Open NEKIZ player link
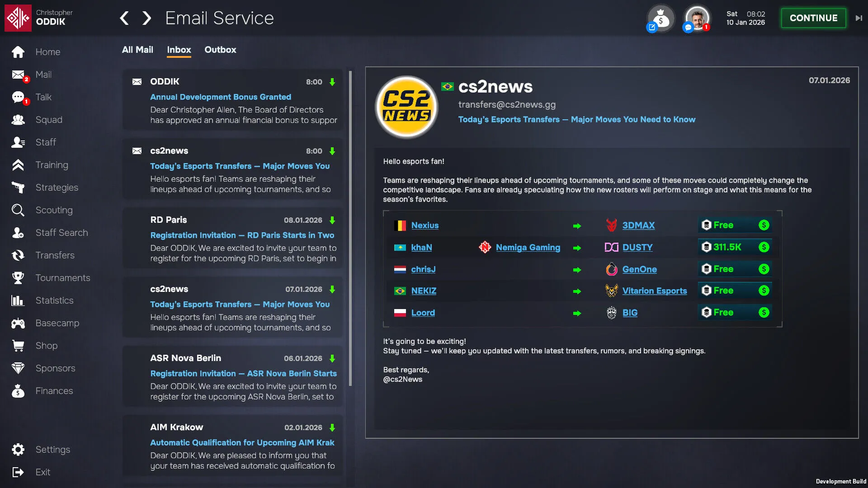This screenshot has width=868, height=488. (x=424, y=291)
